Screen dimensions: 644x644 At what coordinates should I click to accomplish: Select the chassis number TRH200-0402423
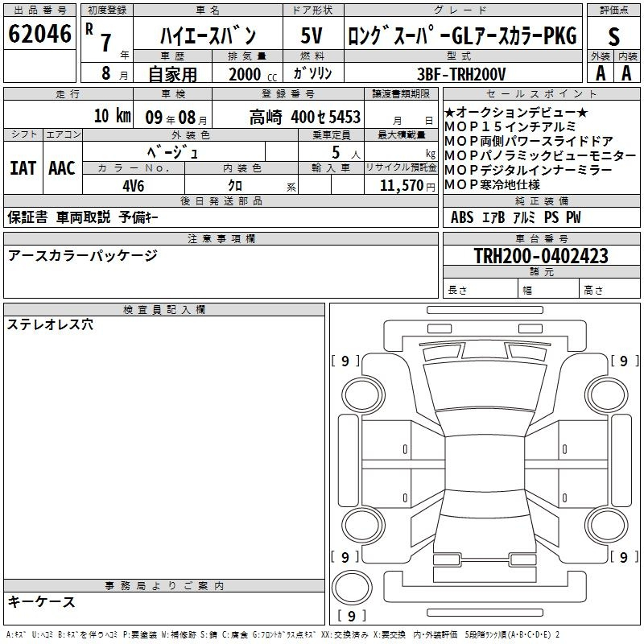pyautogui.click(x=540, y=256)
